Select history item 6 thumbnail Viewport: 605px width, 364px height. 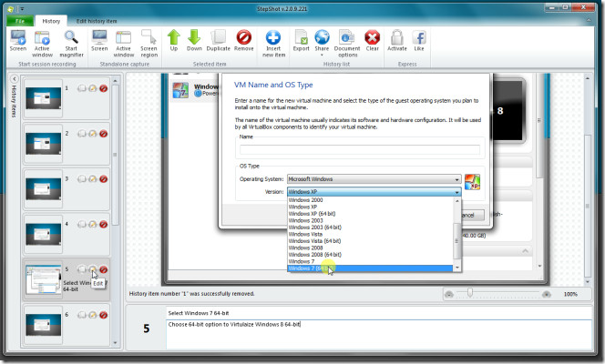click(x=43, y=325)
